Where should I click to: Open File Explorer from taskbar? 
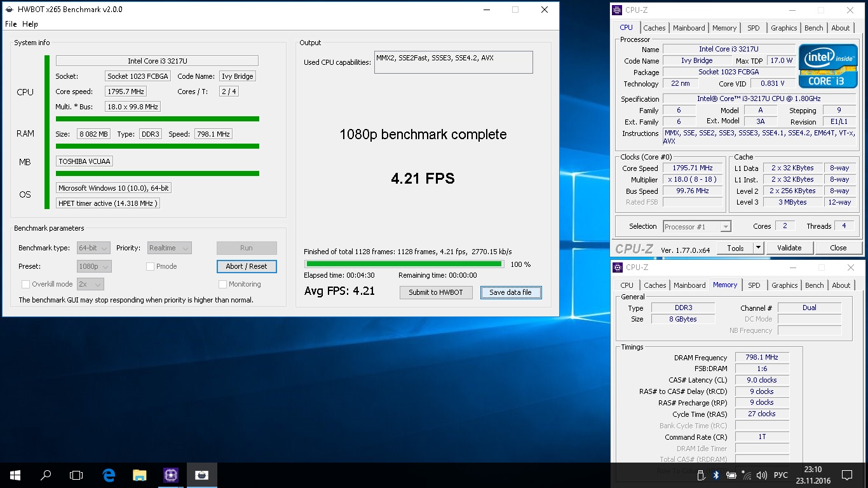[140, 475]
